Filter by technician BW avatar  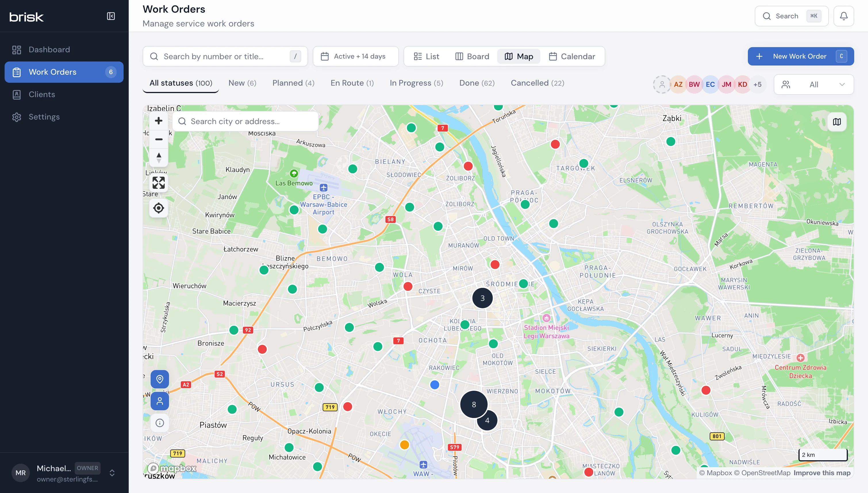coord(694,85)
